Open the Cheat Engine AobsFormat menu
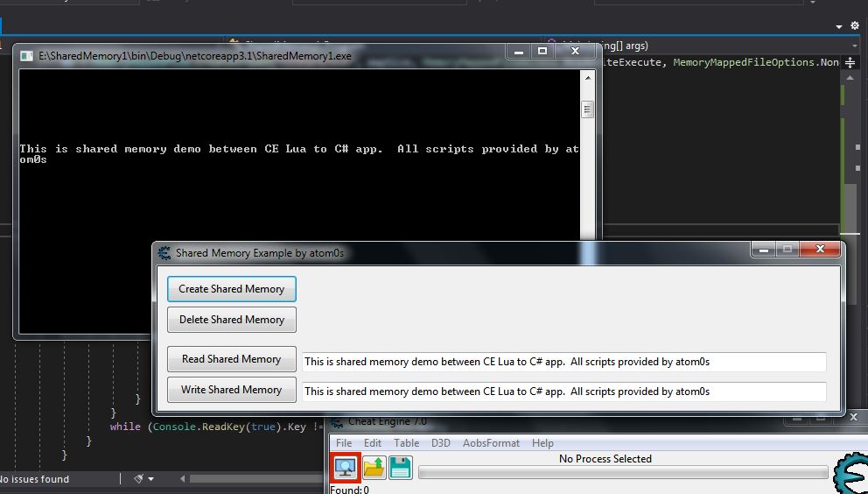 pyautogui.click(x=491, y=443)
